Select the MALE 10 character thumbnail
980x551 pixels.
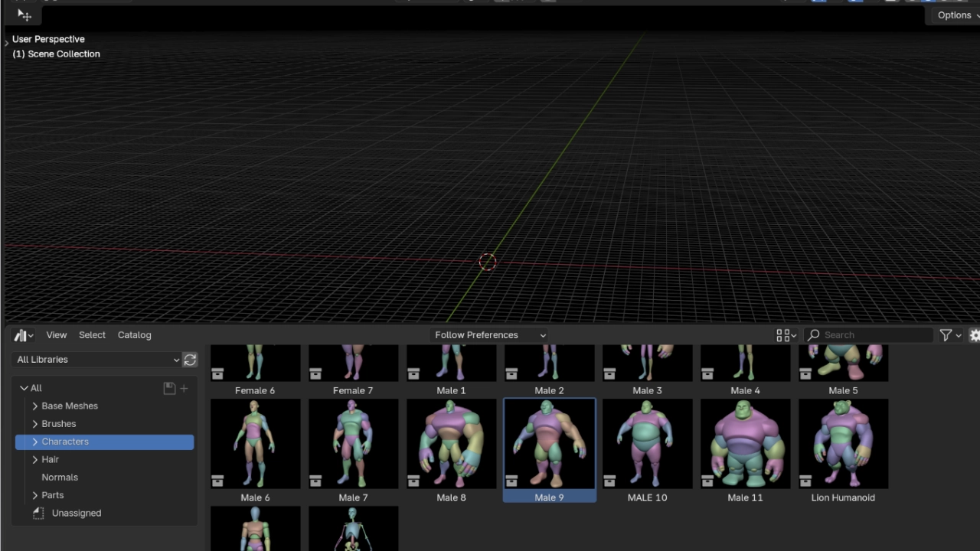pyautogui.click(x=647, y=444)
